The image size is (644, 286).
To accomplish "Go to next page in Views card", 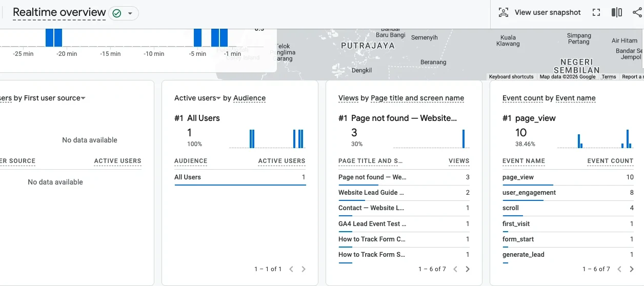I will tap(468, 269).
